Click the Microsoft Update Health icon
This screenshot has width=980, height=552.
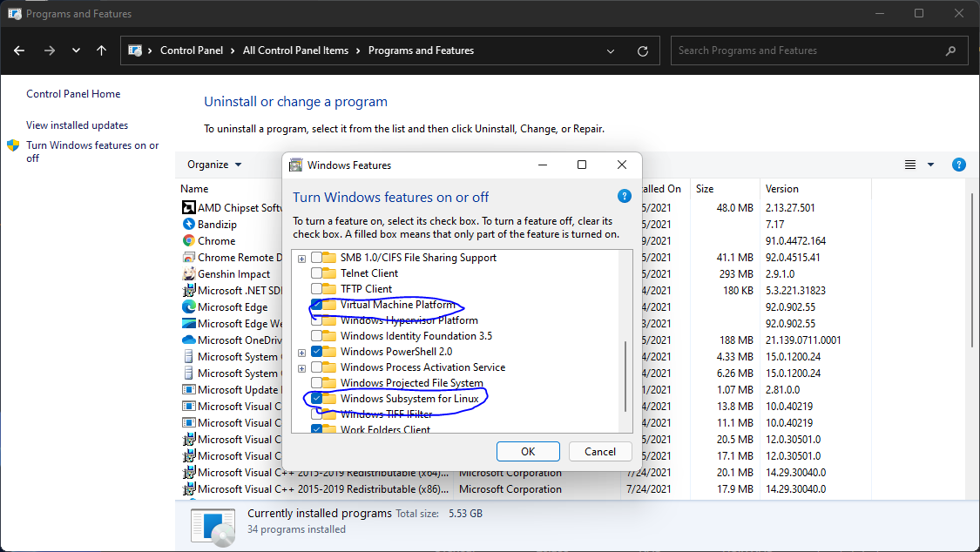(x=188, y=390)
